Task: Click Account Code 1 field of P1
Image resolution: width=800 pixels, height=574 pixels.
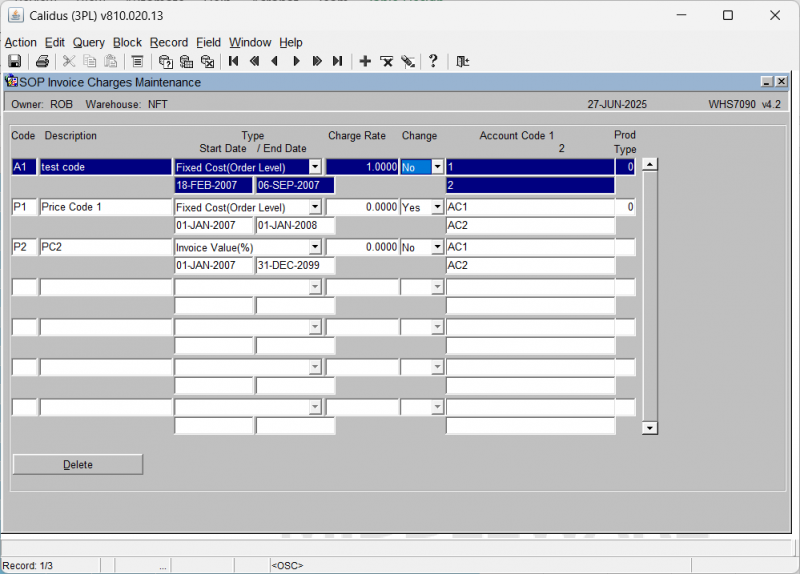Action: coord(530,207)
